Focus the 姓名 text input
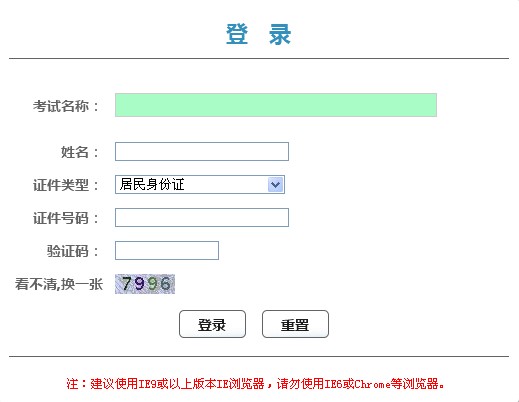519x402 pixels. [x=202, y=151]
